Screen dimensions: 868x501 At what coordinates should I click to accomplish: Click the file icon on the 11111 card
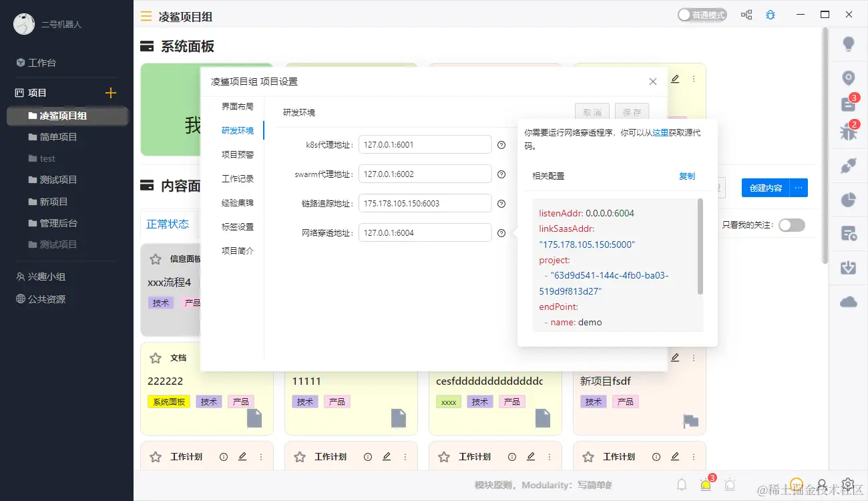tap(399, 418)
